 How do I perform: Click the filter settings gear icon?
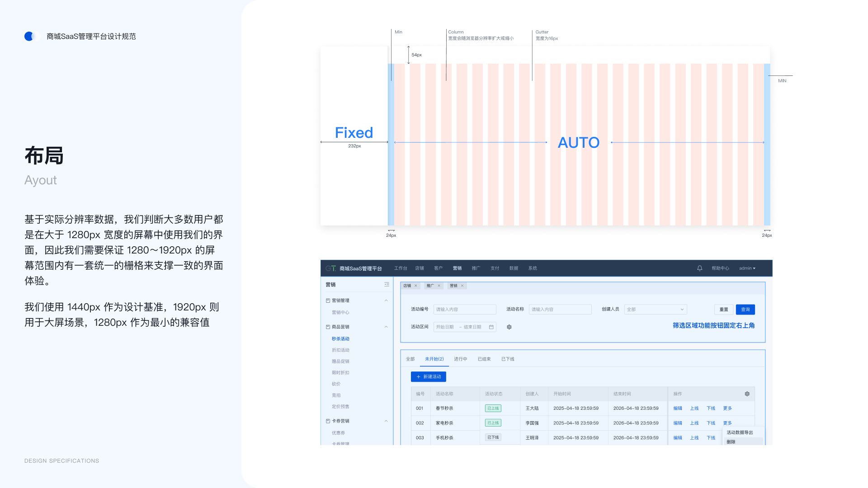coord(509,327)
